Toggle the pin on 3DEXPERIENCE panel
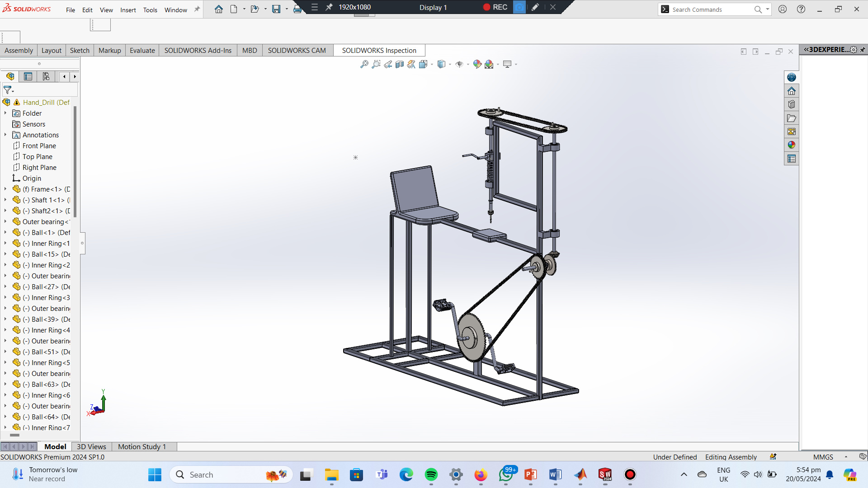Screen dimensions: 868x488 pyautogui.click(x=863, y=50)
